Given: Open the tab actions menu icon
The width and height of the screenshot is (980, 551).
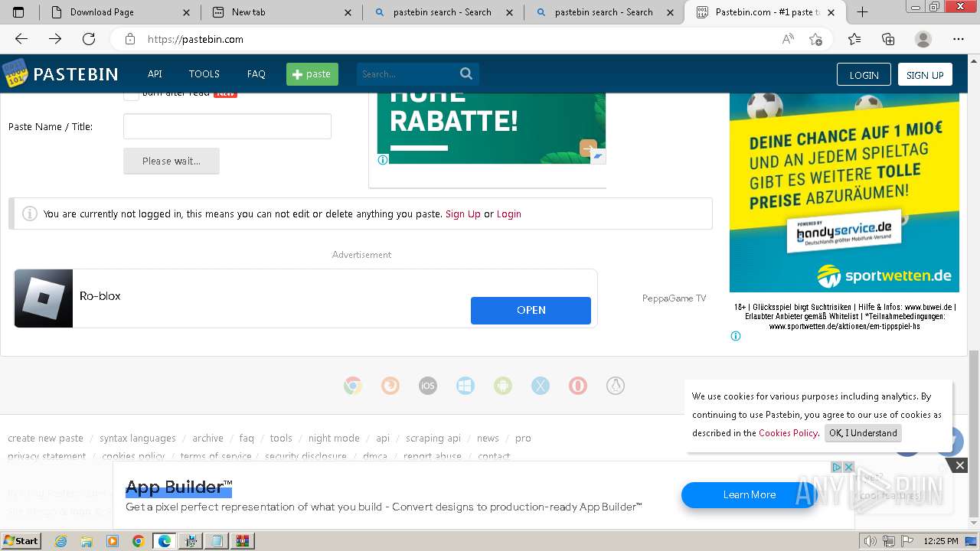Looking at the screenshot, I should pyautogui.click(x=19, y=12).
